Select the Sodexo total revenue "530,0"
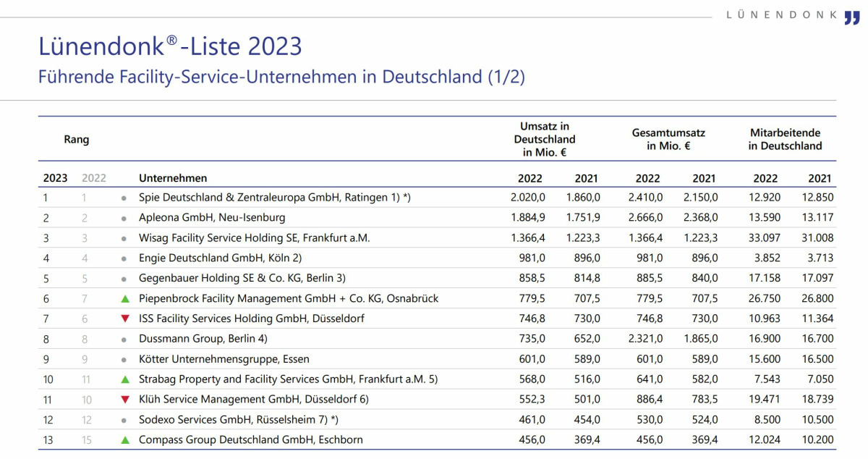Screen dimensions: 868x459 [x=649, y=420]
